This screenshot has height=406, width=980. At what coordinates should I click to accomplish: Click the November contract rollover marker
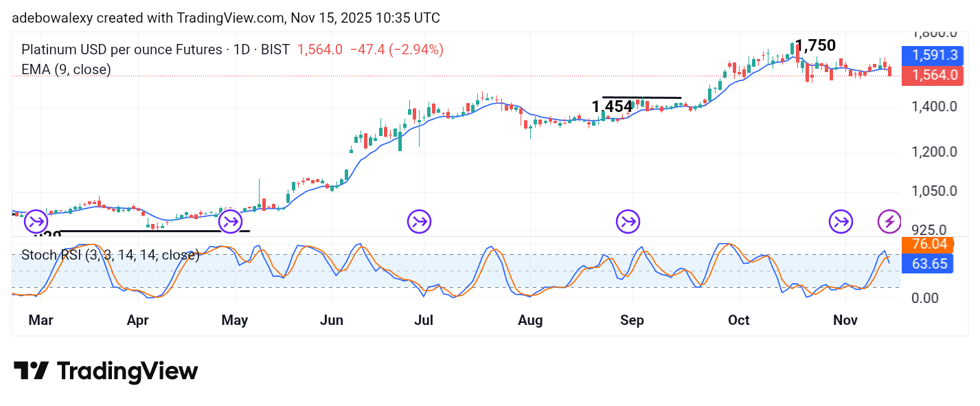point(840,221)
